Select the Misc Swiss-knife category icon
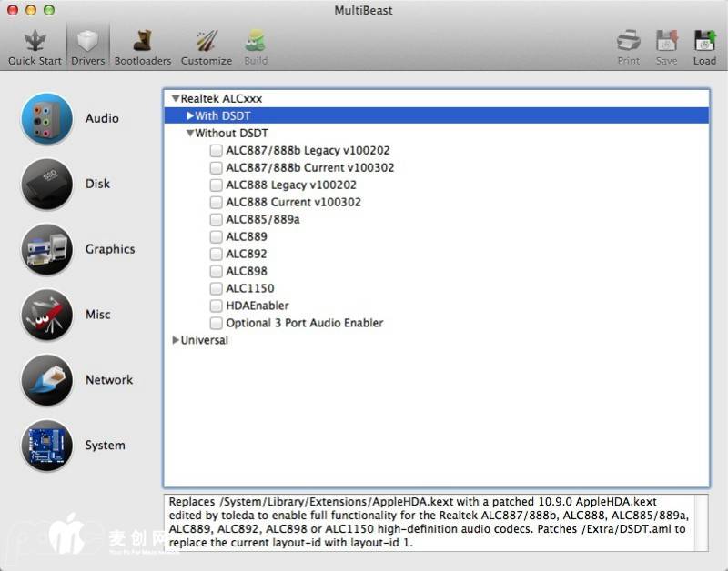728x571 pixels. (x=46, y=315)
